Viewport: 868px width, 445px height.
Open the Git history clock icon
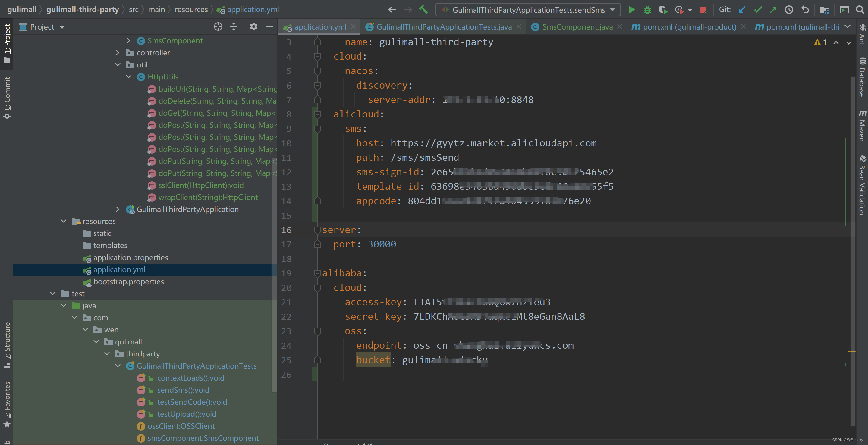(789, 10)
